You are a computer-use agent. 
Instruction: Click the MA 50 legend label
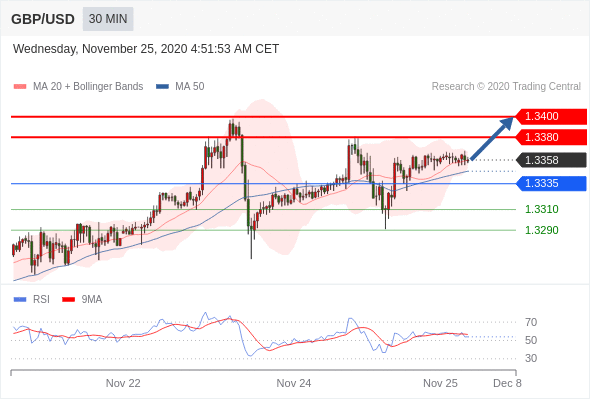[190, 87]
